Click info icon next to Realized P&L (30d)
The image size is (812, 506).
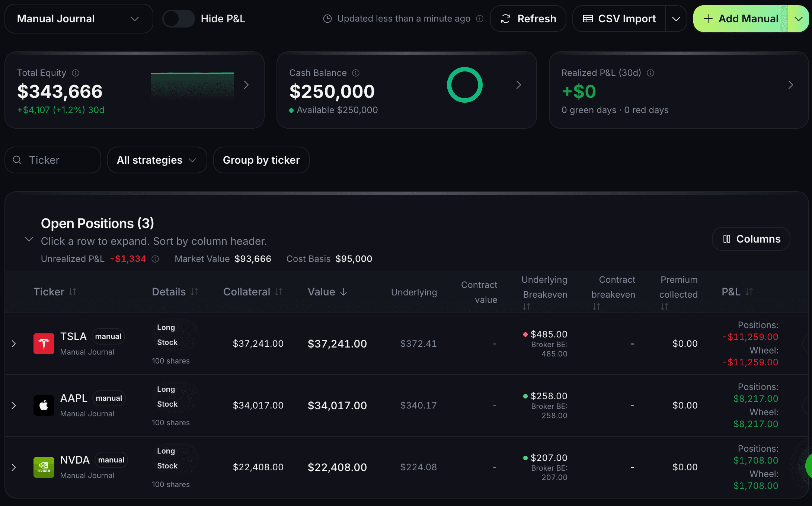point(650,73)
